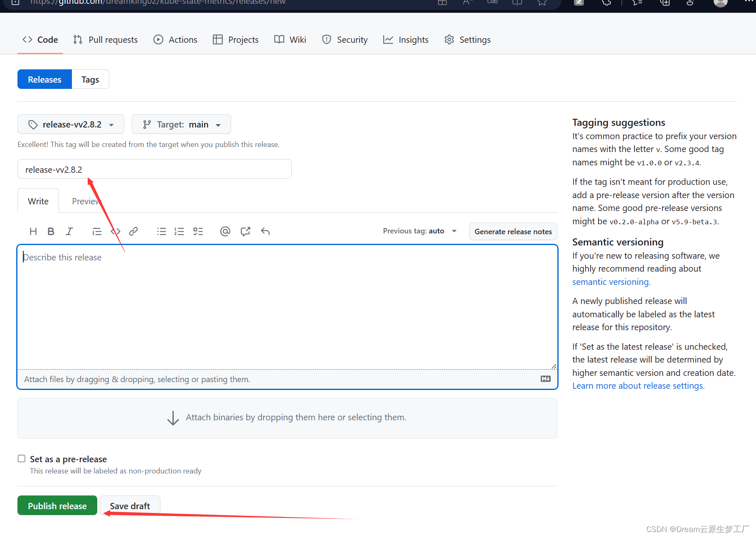Add a link using the toolbar icon

click(x=133, y=231)
